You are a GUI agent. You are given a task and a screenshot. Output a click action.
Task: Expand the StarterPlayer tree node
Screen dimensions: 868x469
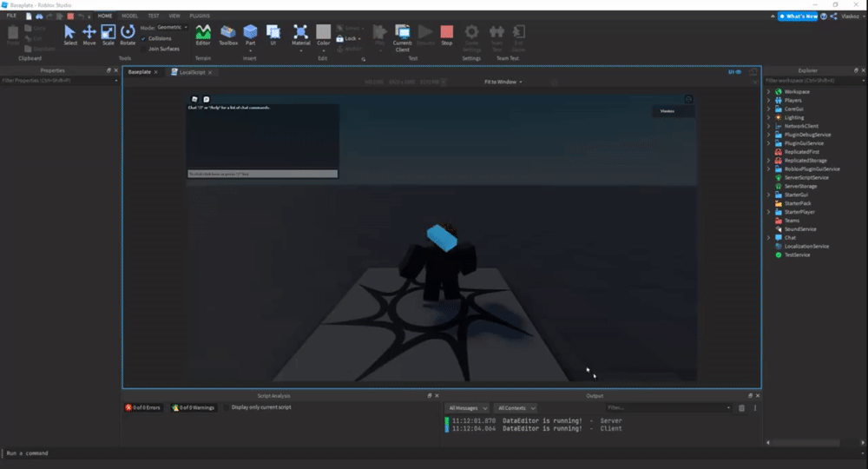[768, 212]
